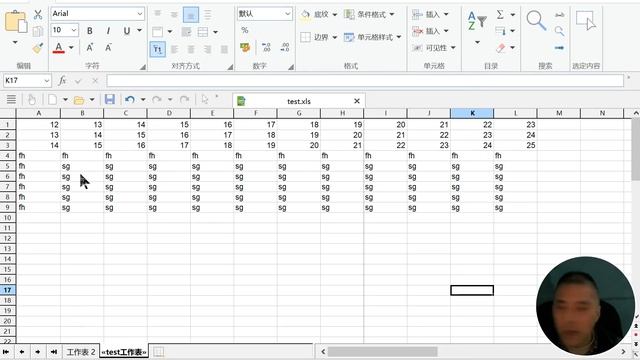Open the Paste options arrow below clipboard

[15, 42]
